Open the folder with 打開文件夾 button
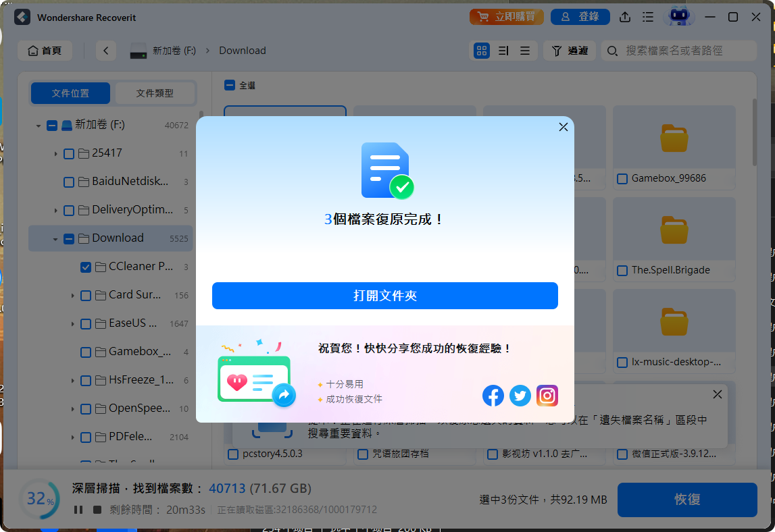Screen dimensions: 775x532 point(384,296)
